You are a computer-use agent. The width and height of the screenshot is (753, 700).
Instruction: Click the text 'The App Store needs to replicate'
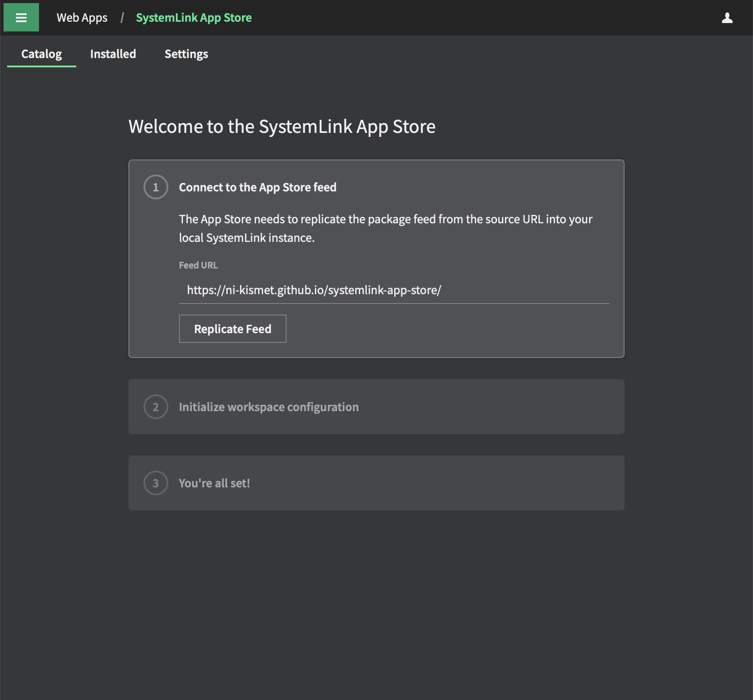(x=262, y=219)
